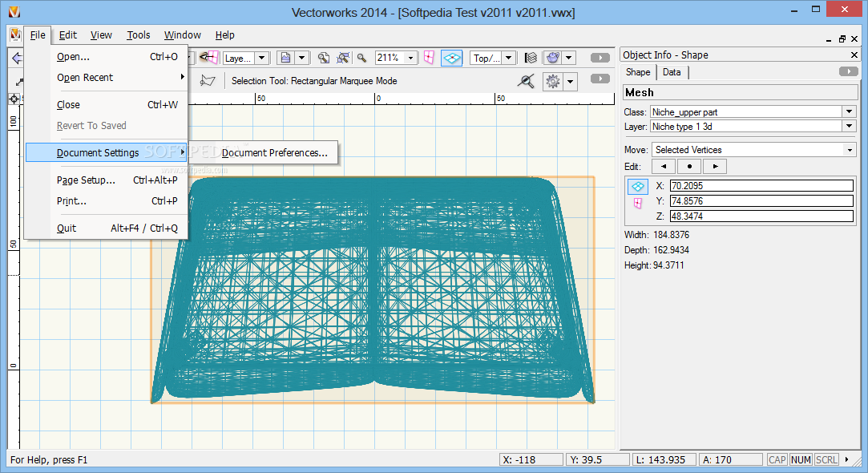Expand the Open Recent submenu
The height and width of the screenshot is (473, 868).
pyautogui.click(x=107, y=78)
